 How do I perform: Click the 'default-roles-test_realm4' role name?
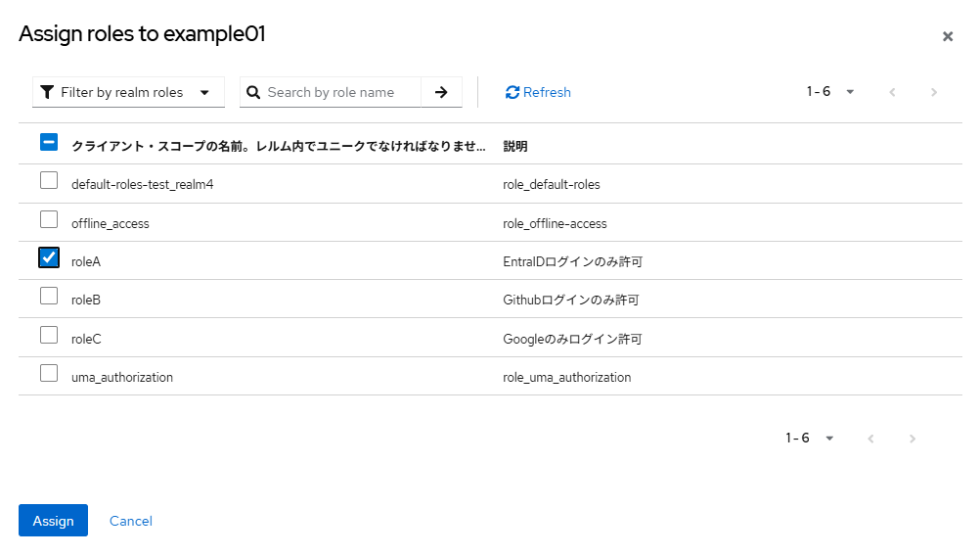point(143,184)
